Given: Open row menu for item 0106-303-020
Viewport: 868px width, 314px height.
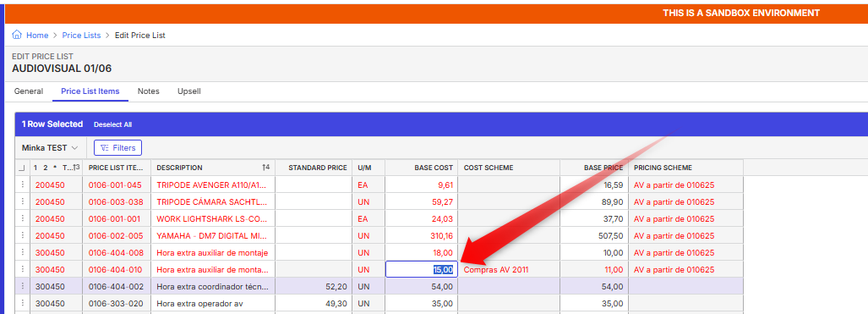Looking at the screenshot, I should [22, 304].
